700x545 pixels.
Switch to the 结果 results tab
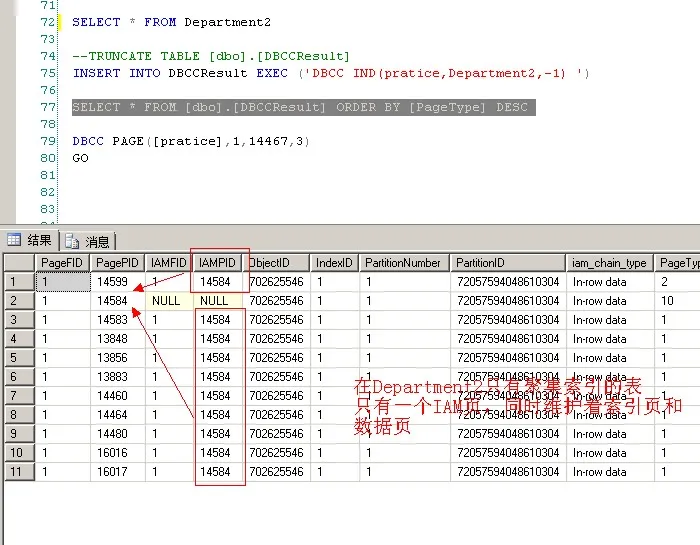[x=30, y=240]
